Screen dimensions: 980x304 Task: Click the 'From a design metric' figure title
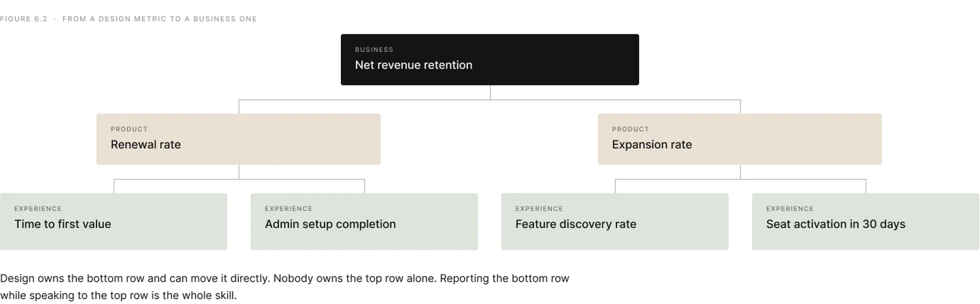160,19
